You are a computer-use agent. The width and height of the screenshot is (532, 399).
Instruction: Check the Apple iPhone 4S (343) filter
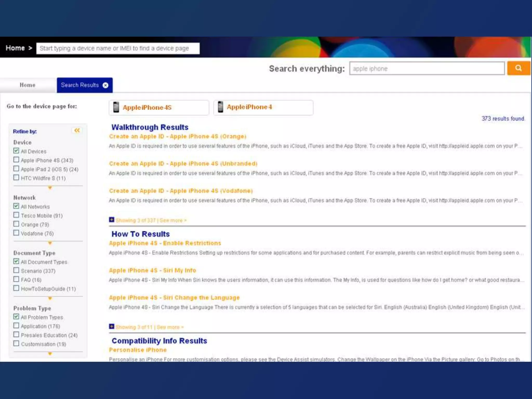click(x=16, y=160)
